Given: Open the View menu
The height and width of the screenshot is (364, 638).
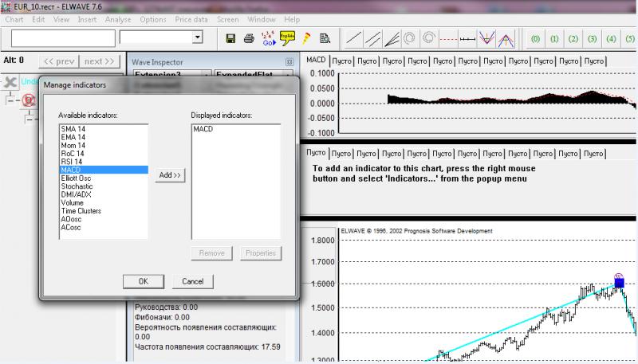Looking at the screenshot, I should 61,19.
